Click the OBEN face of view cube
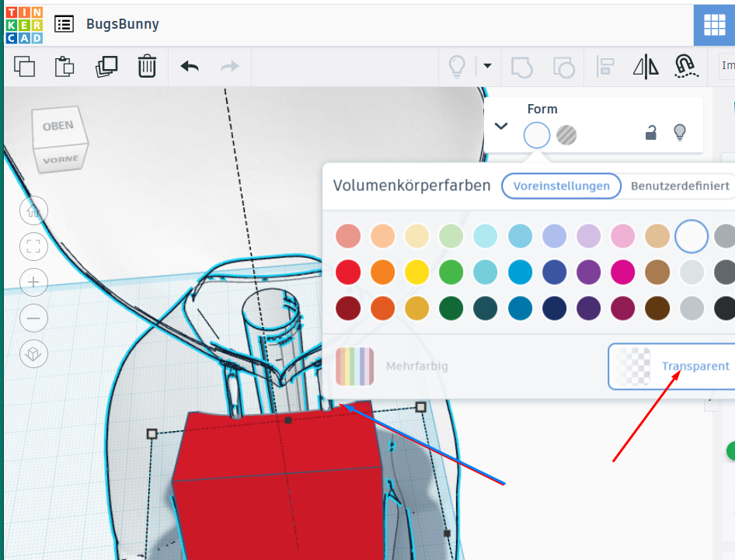This screenshot has height=560, width=735. (58, 126)
